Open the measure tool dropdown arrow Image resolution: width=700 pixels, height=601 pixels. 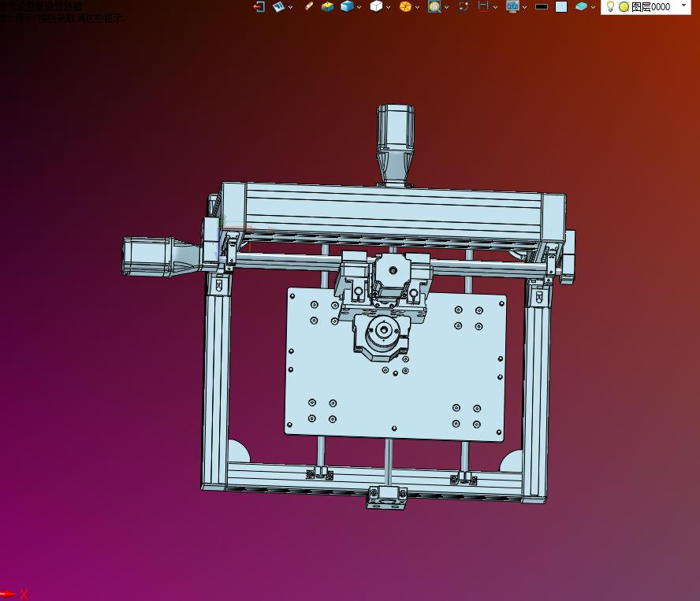(x=495, y=7)
